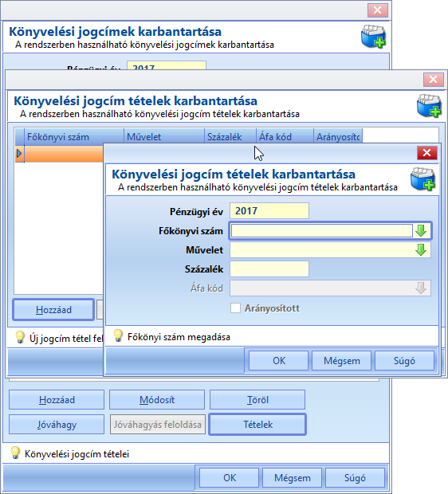Close the front dialog with red X

point(427,153)
